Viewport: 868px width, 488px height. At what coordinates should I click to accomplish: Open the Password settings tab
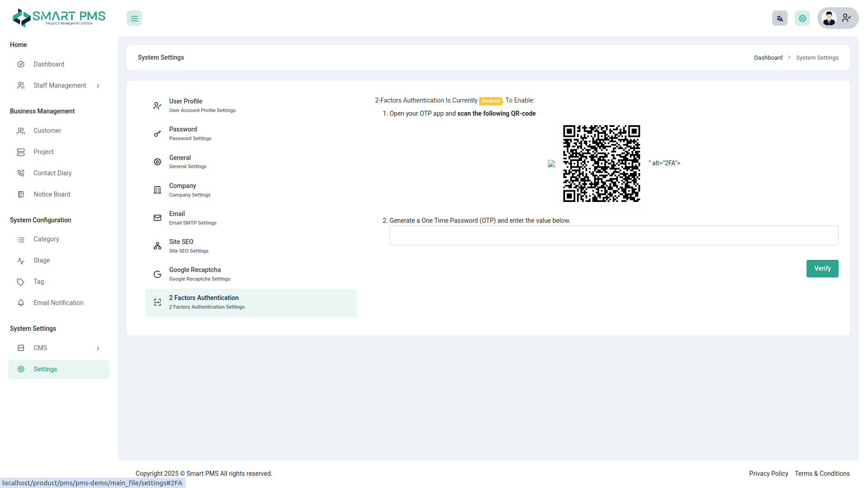(x=190, y=133)
